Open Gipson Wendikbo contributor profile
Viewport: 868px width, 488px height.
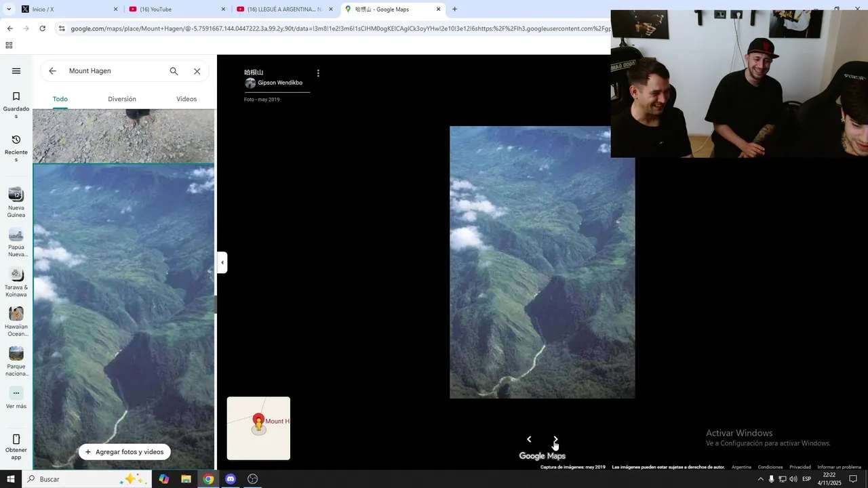pyautogui.click(x=273, y=83)
